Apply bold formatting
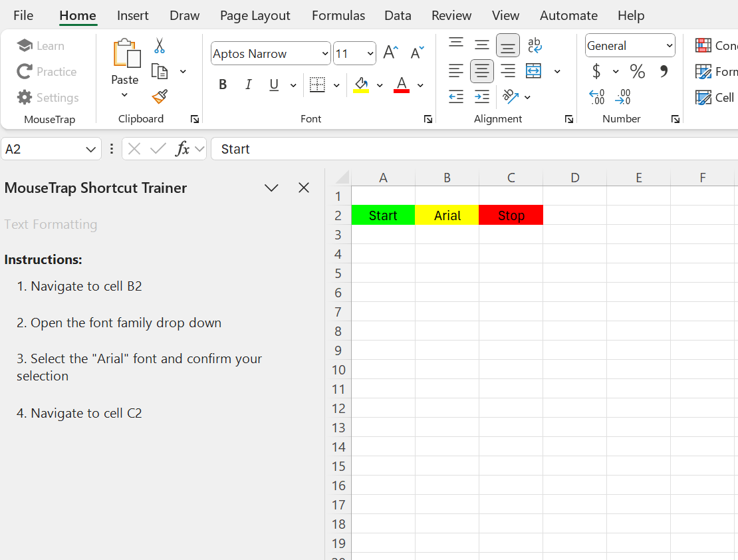 coord(222,84)
